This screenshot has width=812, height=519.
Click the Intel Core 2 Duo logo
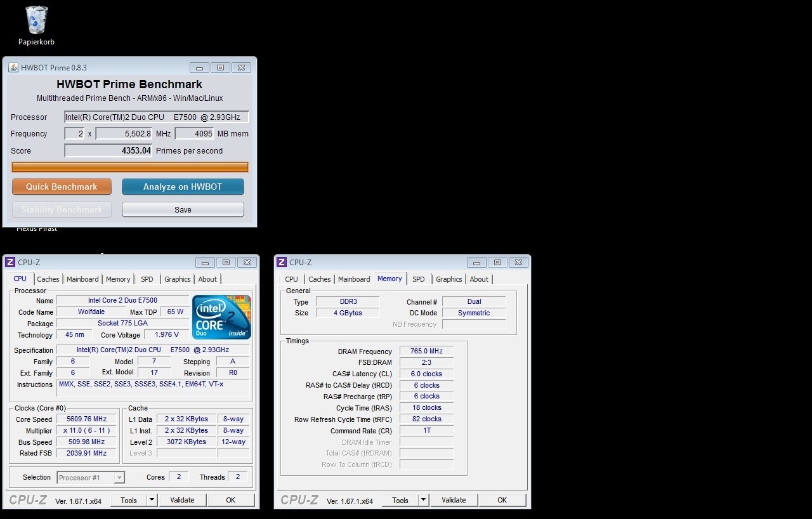pyautogui.click(x=221, y=317)
